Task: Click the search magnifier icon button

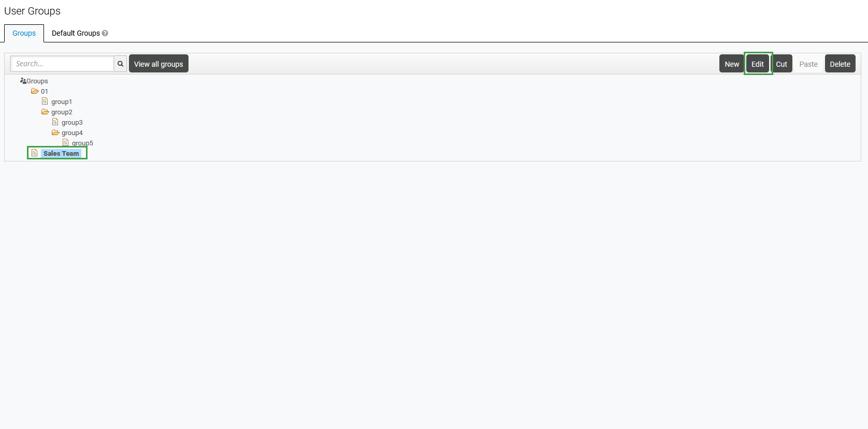Action: pos(120,64)
